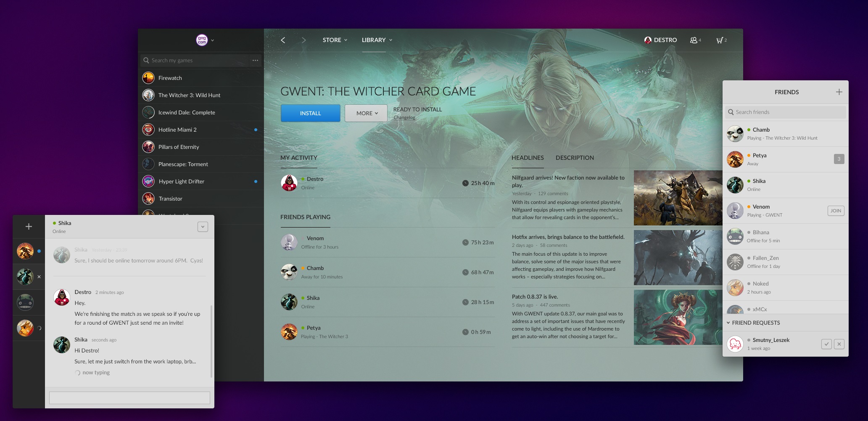Close Shika chat tab with X

pyautogui.click(x=39, y=277)
